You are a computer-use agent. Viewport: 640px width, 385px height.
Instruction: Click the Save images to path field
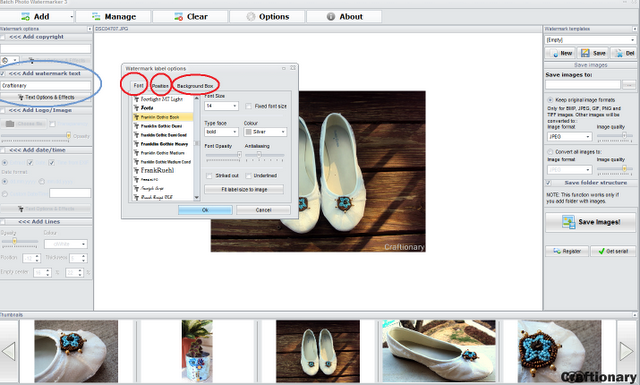[x=582, y=85]
